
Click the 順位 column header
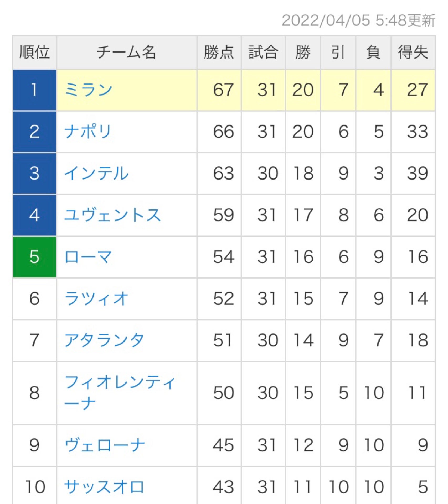click(34, 52)
